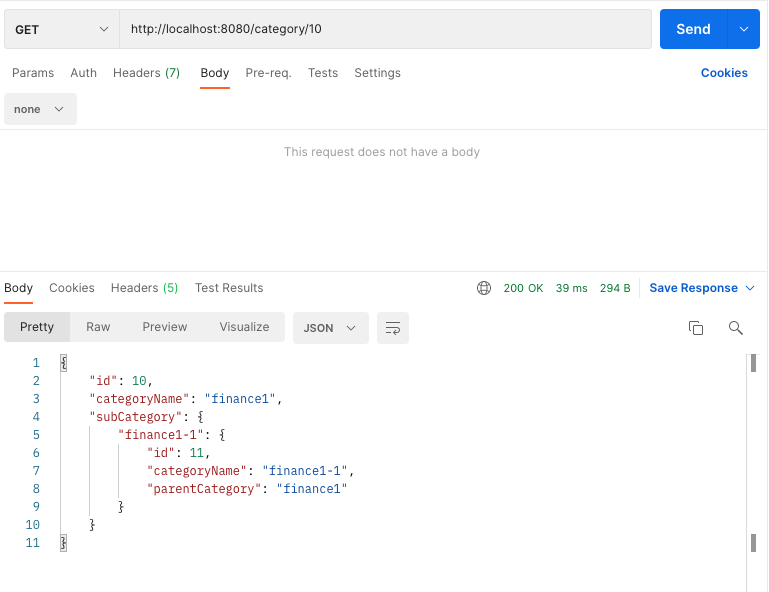
Task: Open the Send options dropdown arrow
Action: [x=743, y=29]
